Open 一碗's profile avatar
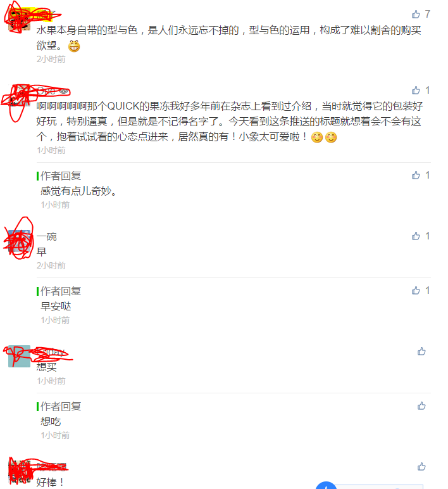 click(x=20, y=241)
